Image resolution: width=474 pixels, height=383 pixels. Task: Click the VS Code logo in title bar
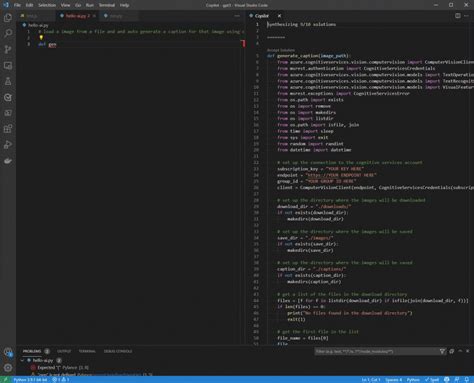coord(6,5)
